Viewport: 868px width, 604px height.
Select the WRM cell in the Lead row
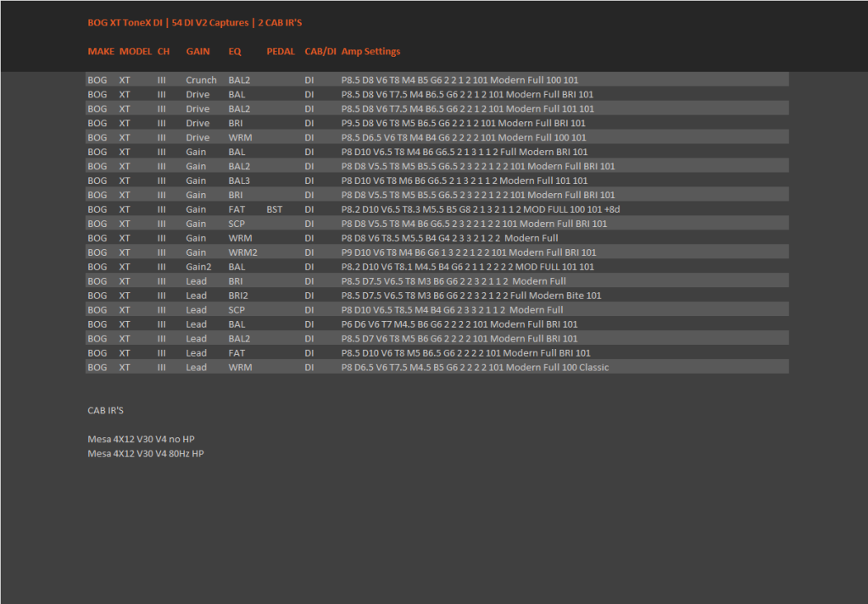pyautogui.click(x=240, y=368)
